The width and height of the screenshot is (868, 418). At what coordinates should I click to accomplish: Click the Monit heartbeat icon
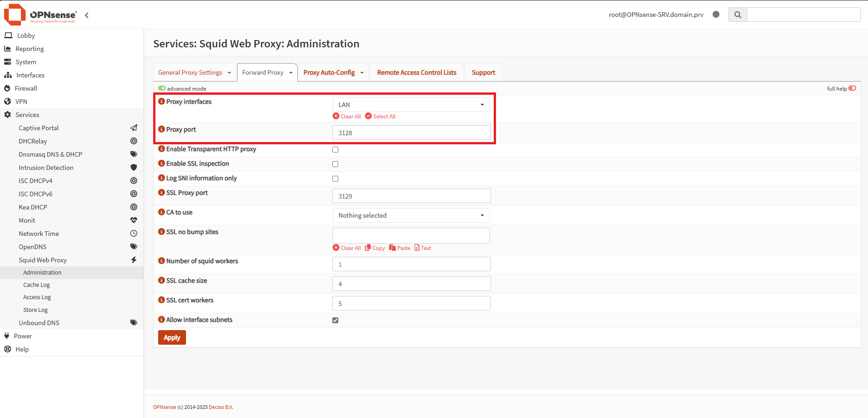click(x=134, y=220)
